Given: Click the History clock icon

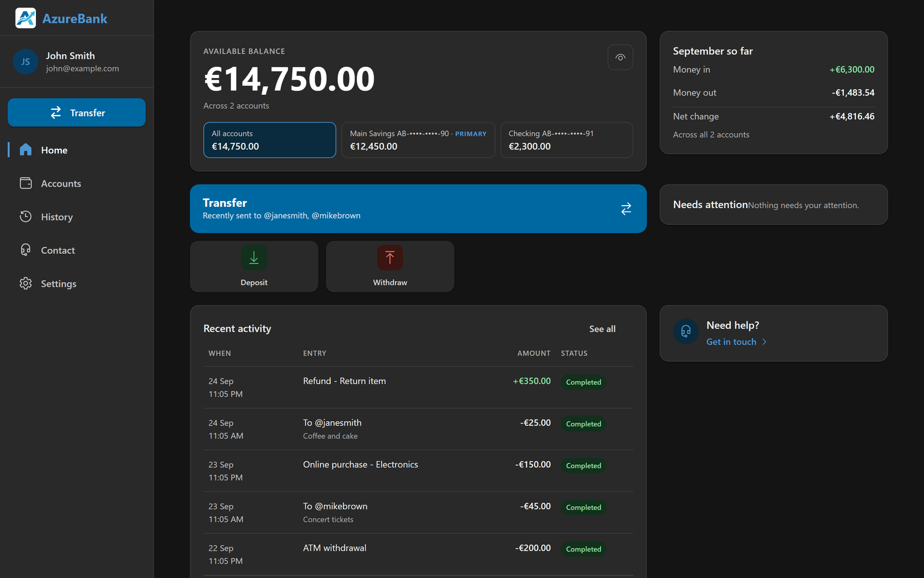Looking at the screenshot, I should click(x=25, y=217).
